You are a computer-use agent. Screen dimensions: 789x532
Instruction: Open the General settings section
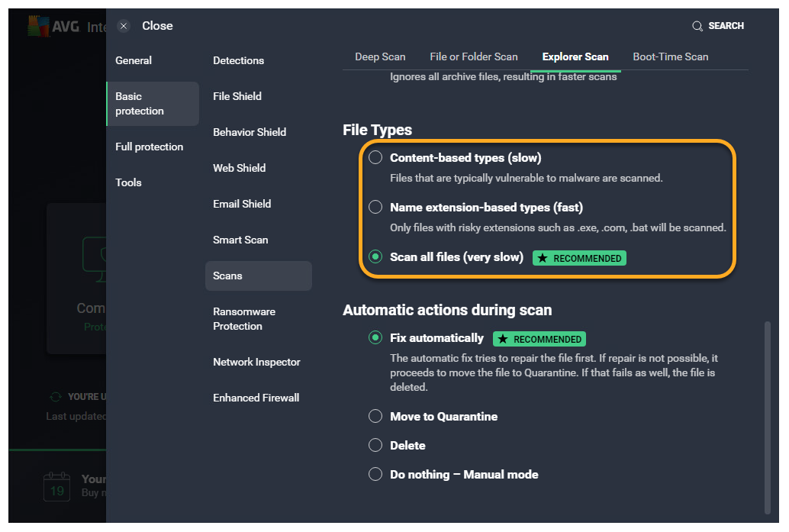click(x=134, y=60)
